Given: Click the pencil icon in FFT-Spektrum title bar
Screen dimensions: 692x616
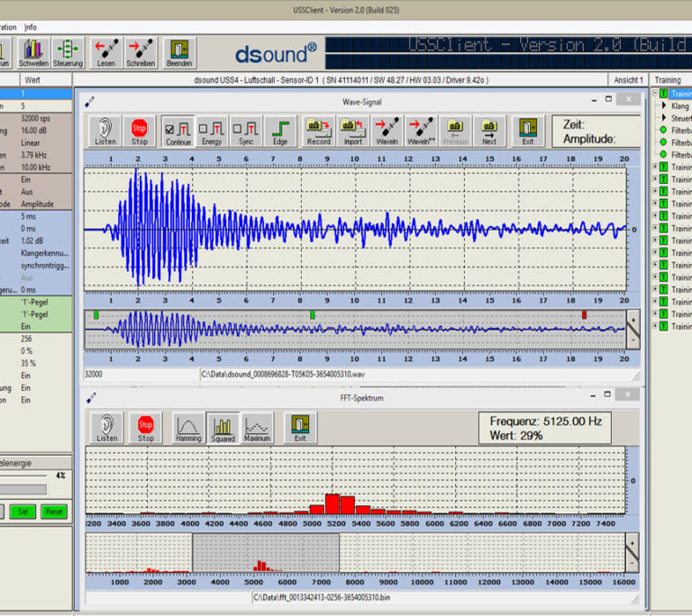Looking at the screenshot, I should (91, 398).
